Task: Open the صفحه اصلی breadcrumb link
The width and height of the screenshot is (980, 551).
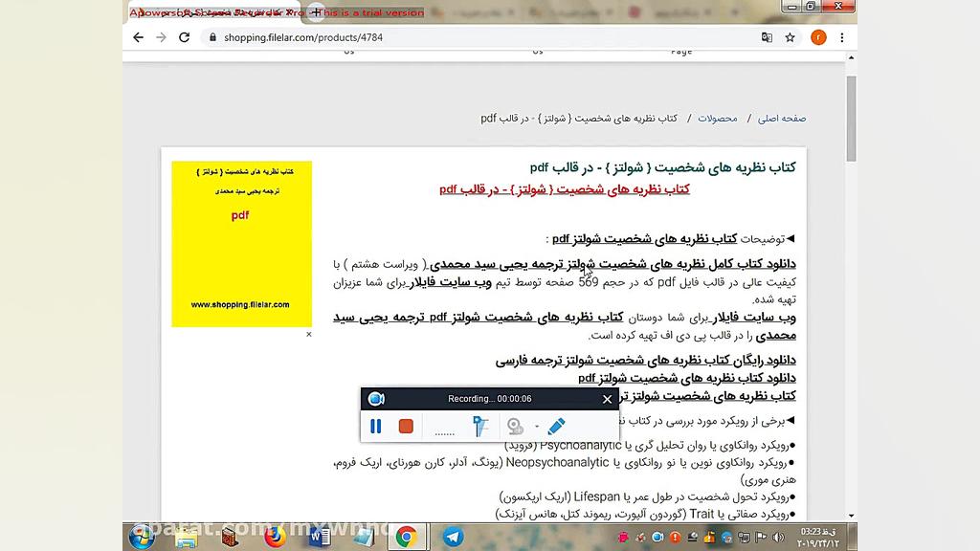Action: pyautogui.click(x=783, y=117)
